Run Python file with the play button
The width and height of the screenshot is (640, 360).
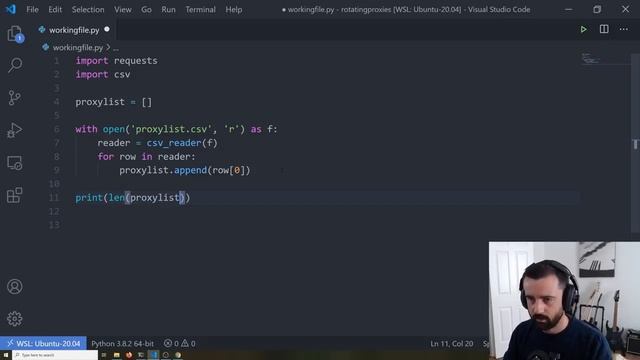coord(583,29)
